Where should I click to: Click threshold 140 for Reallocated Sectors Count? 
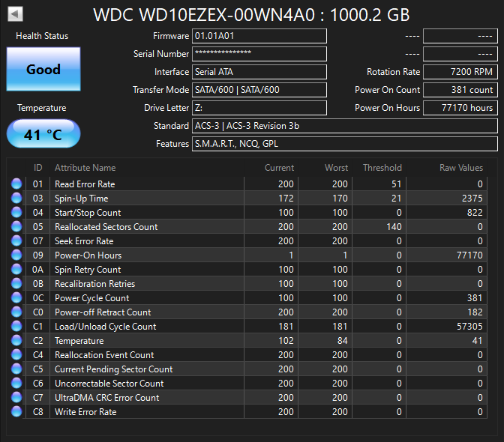point(394,227)
